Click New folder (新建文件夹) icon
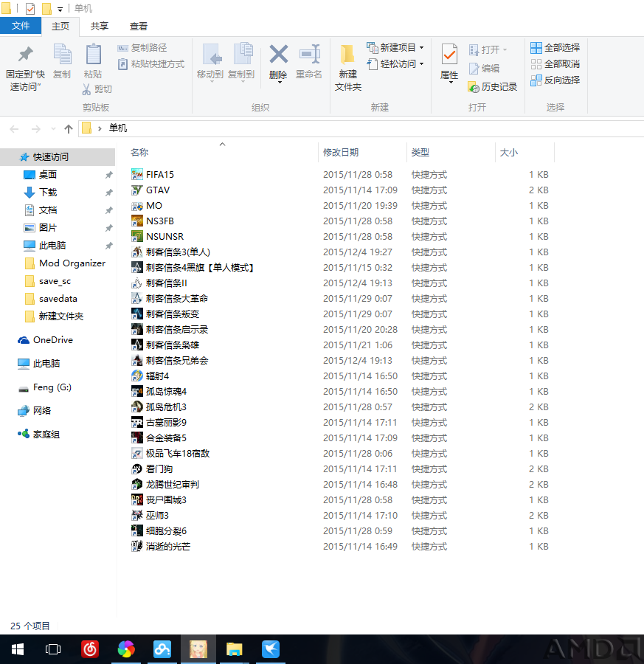Screen dimensions: 644x664 (x=347, y=55)
